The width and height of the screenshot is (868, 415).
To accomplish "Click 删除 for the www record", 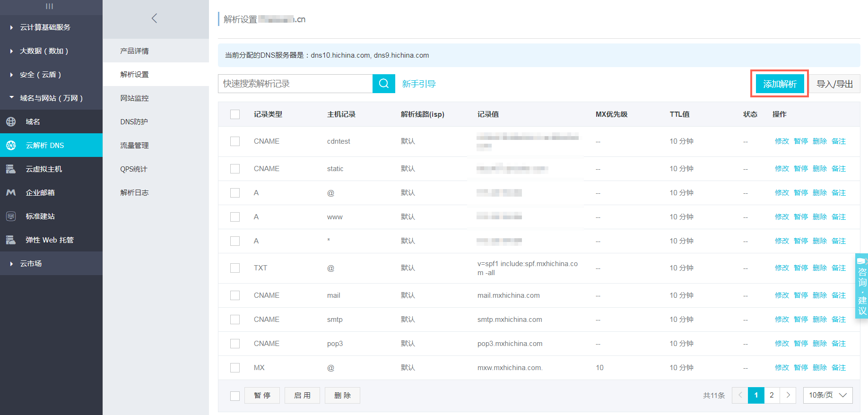I will (x=820, y=217).
